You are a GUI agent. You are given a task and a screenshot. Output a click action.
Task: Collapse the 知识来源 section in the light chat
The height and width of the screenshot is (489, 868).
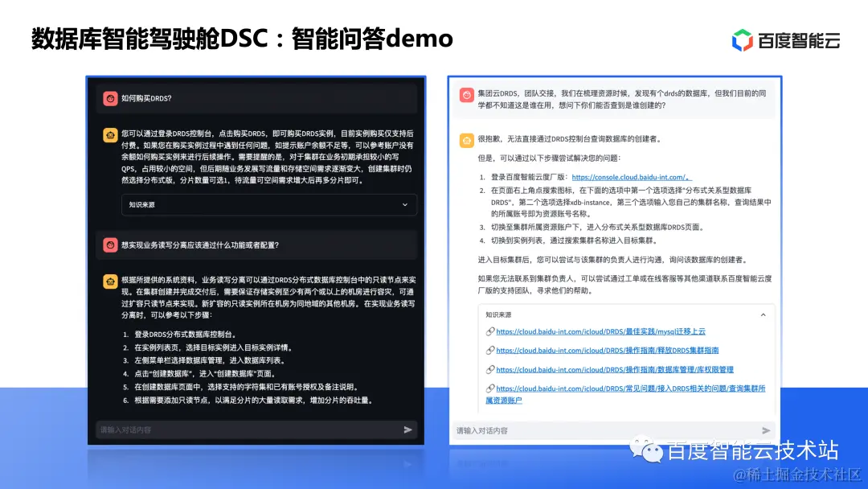763,314
